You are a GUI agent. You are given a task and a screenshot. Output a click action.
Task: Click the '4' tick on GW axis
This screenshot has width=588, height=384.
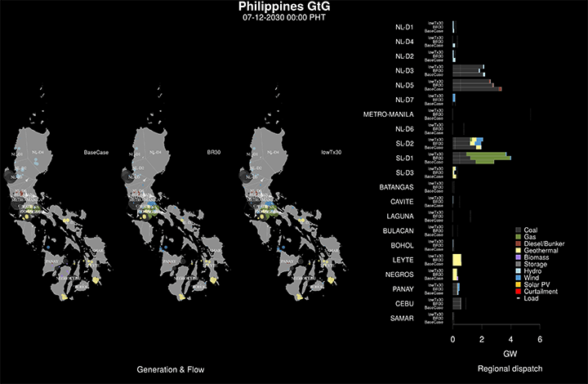click(510, 339)
